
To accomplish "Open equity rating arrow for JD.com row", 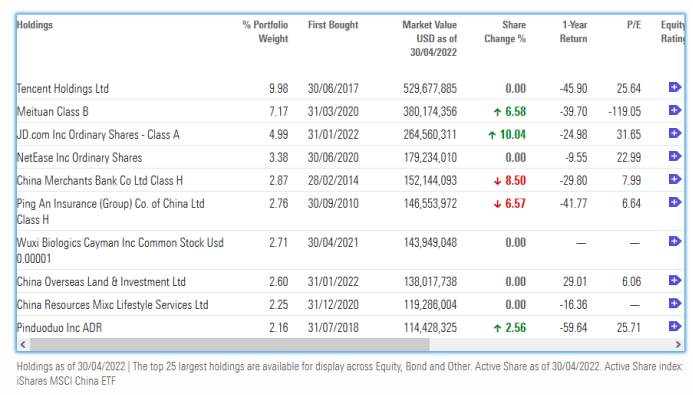I will [674, 133].
